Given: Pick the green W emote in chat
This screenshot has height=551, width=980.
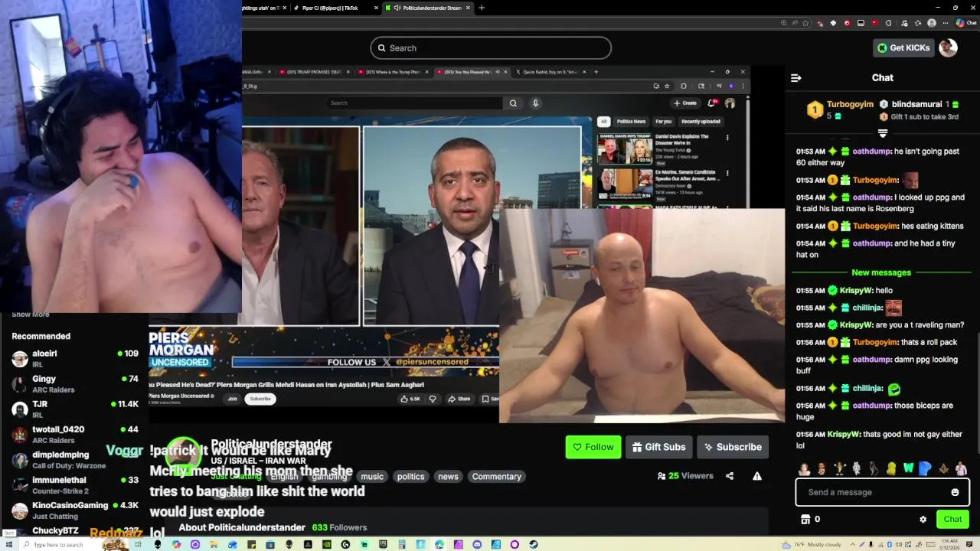Looking at the screenshot, I should click(908, 468).
